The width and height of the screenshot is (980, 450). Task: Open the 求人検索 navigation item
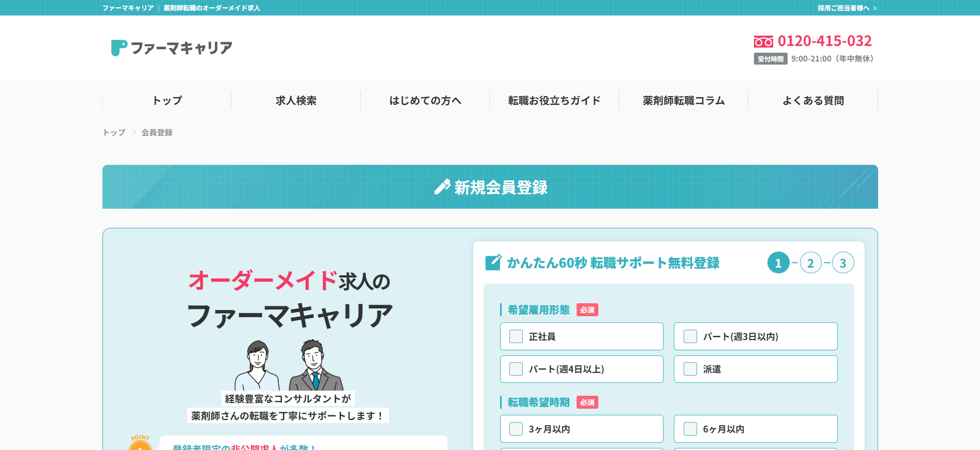point(296,100)
